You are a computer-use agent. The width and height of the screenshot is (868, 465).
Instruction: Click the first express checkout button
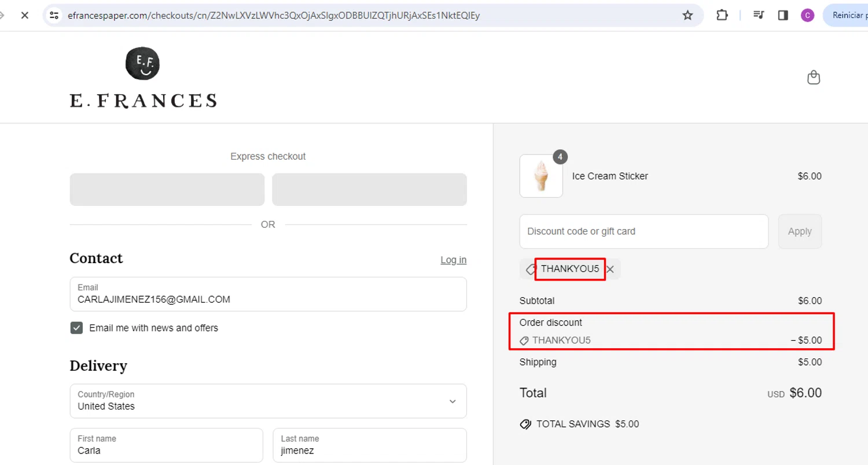(x=167, y=190)
